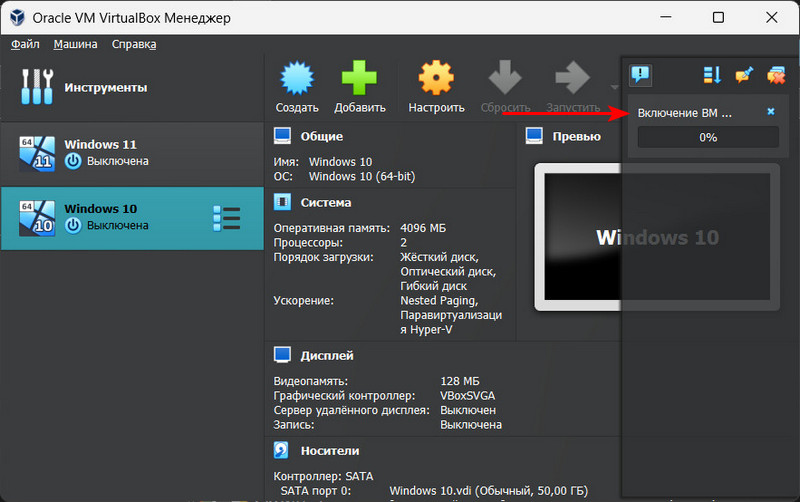Click the Оперативная память 4096 МБ value
This screenshot has height=502, width=800.
pos(423,228)
